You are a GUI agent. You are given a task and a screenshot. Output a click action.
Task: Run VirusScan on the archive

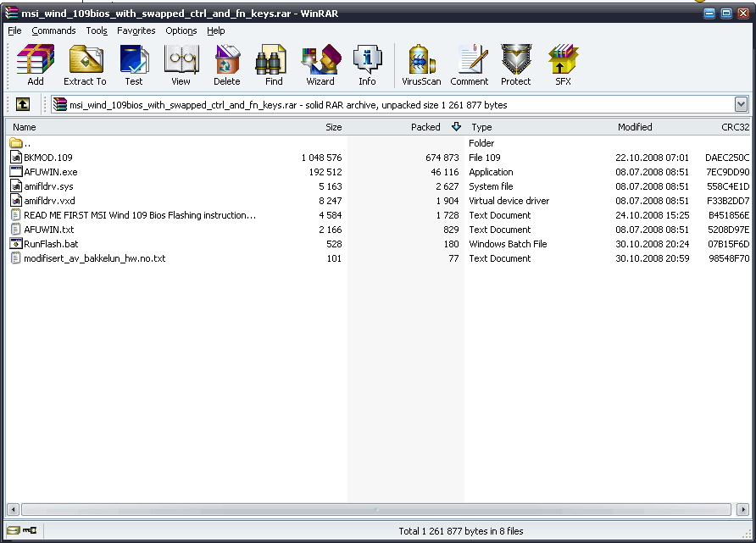421,65
